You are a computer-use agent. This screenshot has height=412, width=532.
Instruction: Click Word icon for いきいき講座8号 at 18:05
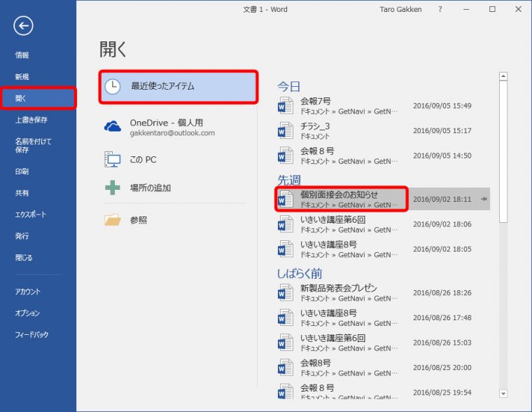[x=286, y=249]
